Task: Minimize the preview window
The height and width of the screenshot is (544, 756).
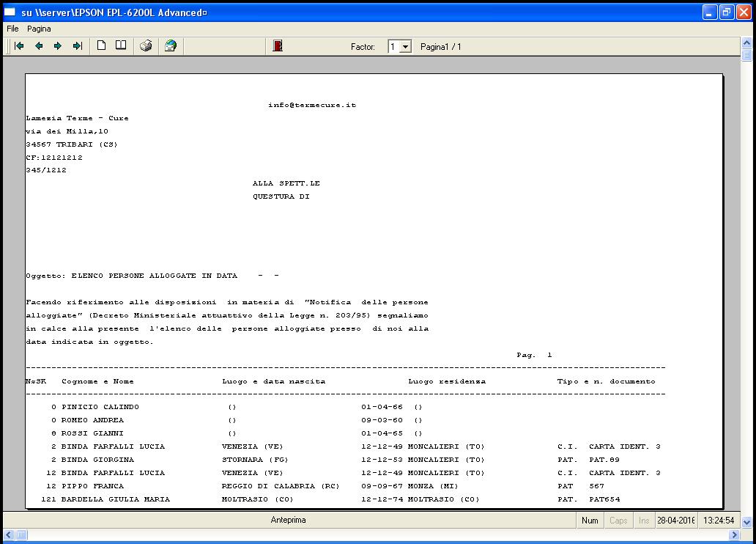Action: (x=709, y=12)
